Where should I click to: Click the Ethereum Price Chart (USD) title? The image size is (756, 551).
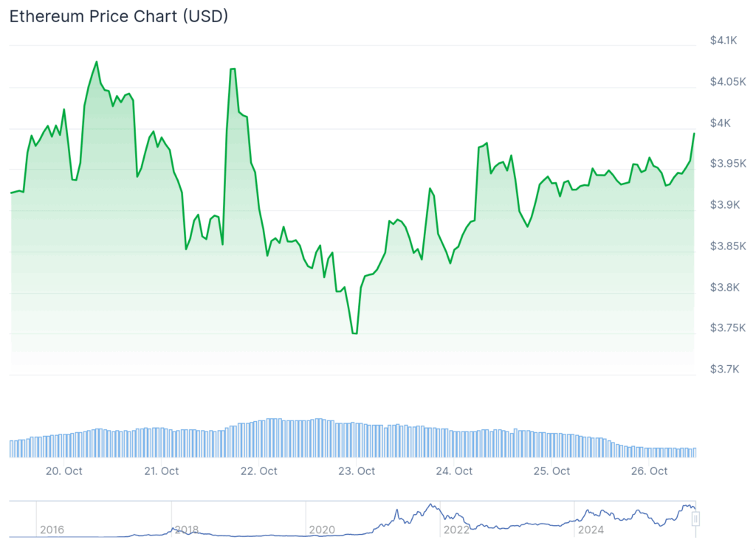[118, 17]
